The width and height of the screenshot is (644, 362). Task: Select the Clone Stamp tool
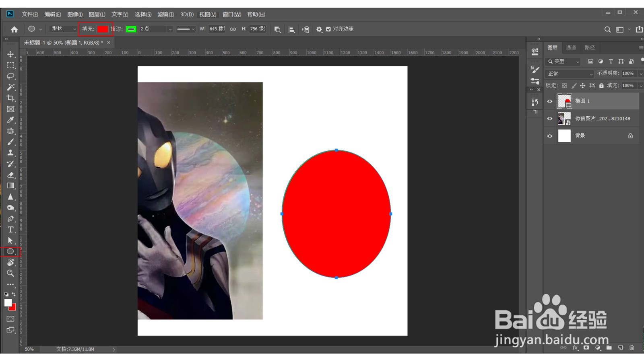[10, 153]
